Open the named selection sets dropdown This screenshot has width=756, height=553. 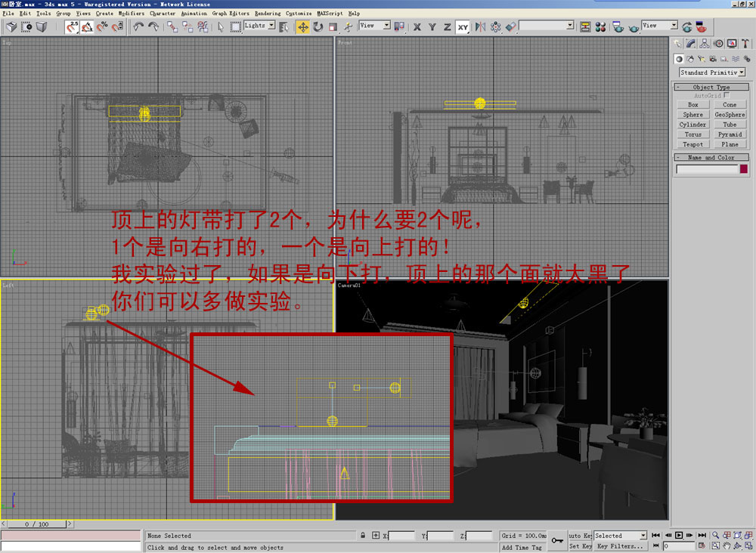[x=547, y=25]
